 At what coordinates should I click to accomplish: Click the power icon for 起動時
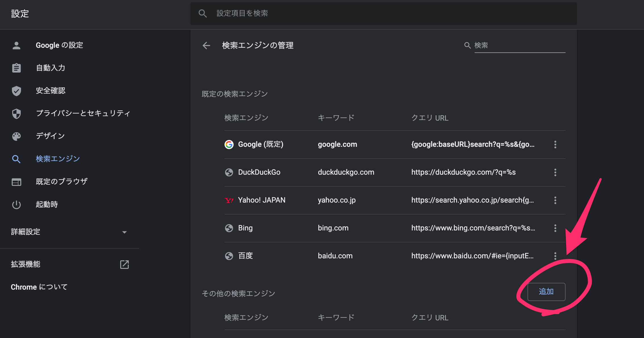coord(16,205)
